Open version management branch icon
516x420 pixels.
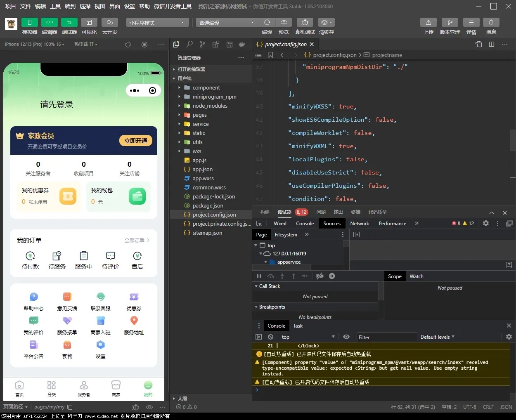coord(450,23)
